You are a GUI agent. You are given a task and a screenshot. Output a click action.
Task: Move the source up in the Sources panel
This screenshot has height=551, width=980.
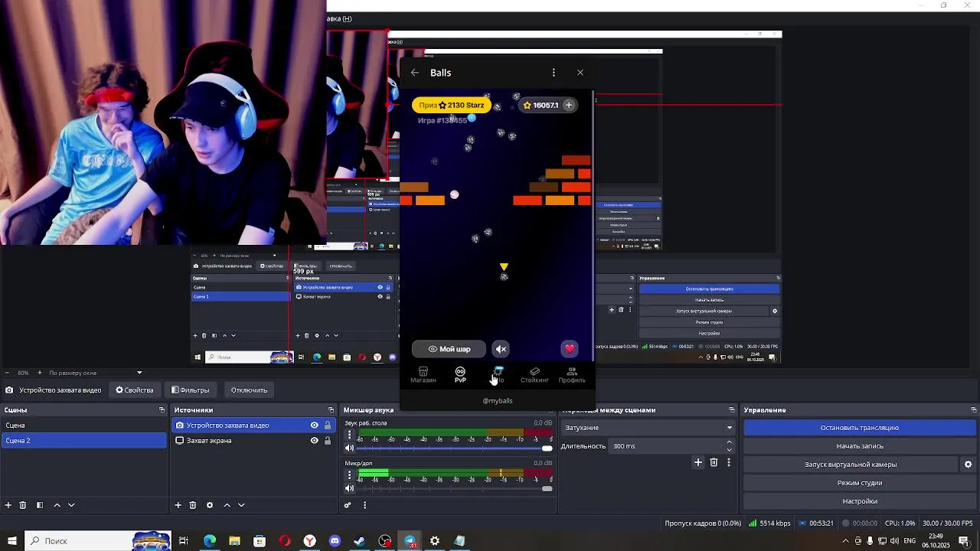[227, 505]
